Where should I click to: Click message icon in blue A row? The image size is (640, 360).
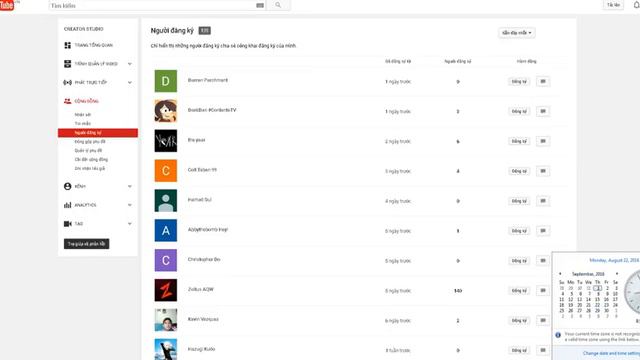click(543, 231)
